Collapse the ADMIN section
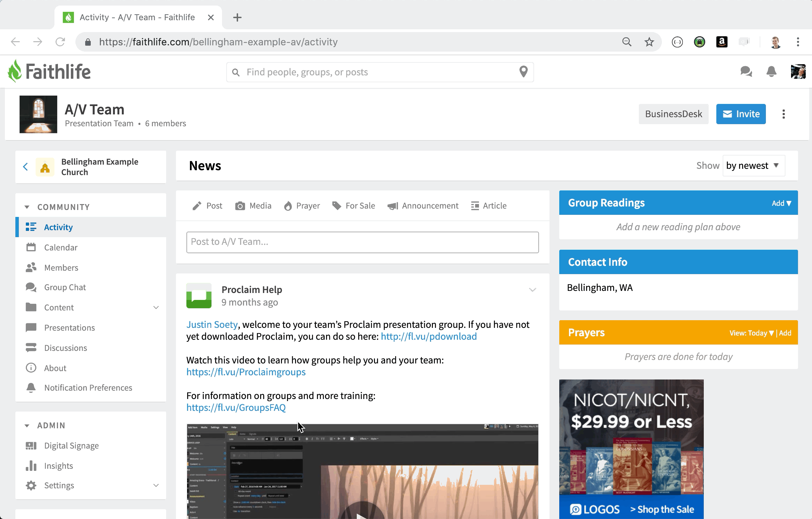This screenshot has width=812, height=519. click(27, 426)
